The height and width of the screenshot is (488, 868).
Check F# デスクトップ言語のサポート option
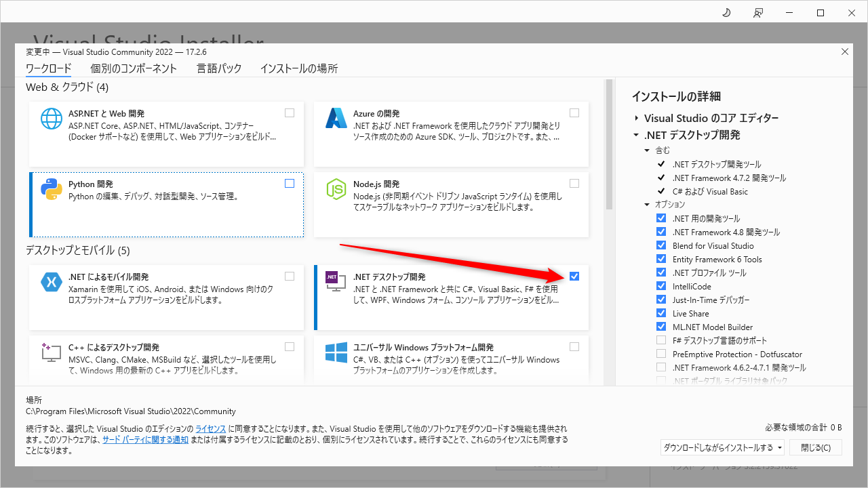[x=661, y=340]
